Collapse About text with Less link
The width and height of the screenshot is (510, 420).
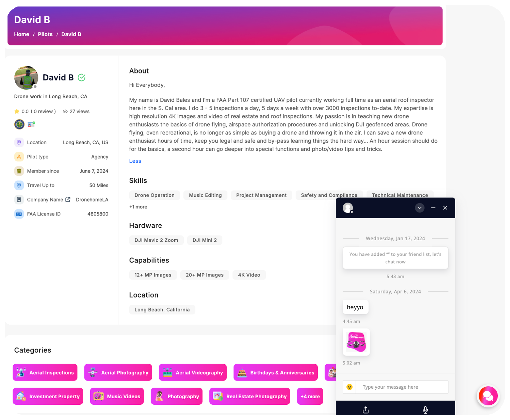tap(135, 161)
